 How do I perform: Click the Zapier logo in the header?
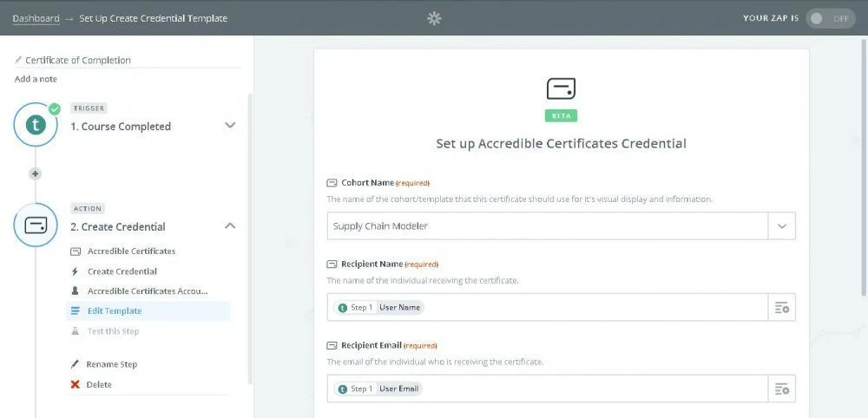click(x=434, y=18)
